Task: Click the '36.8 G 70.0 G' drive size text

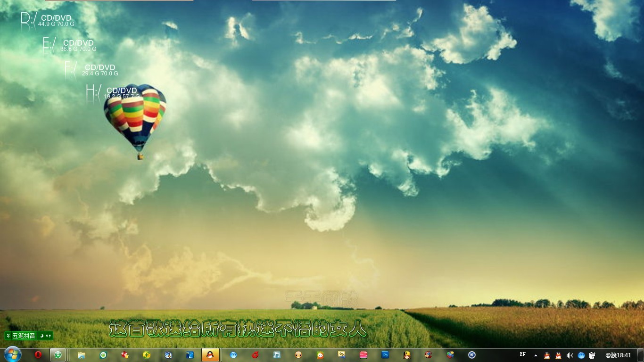Action: [78, 49]
